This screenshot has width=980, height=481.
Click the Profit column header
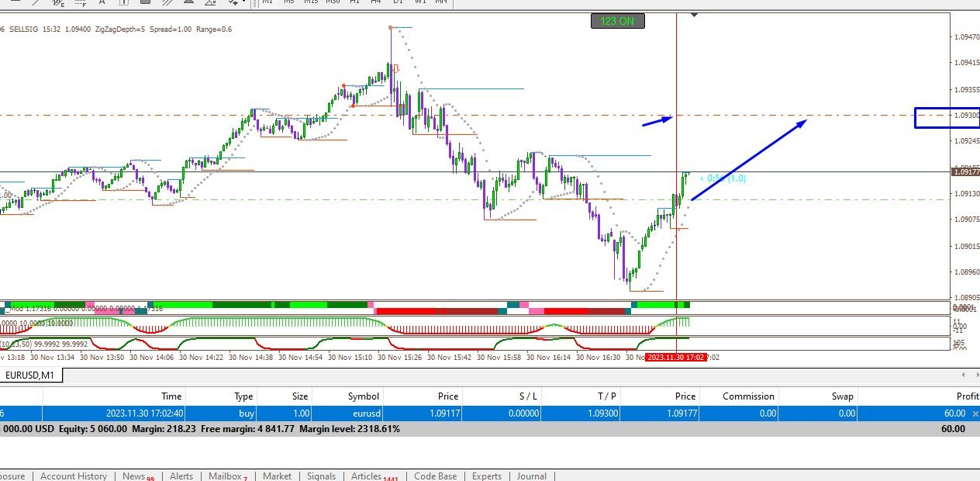[x=967, y=396]
